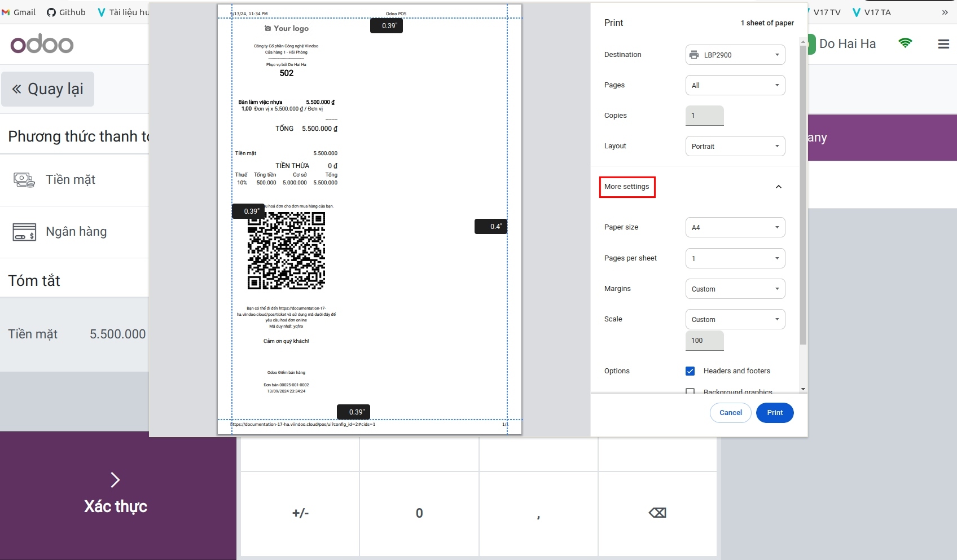Open the hamburger menu
Image resolution: width=957 pixels, height=560 pixels.
(x=943, y=44)
